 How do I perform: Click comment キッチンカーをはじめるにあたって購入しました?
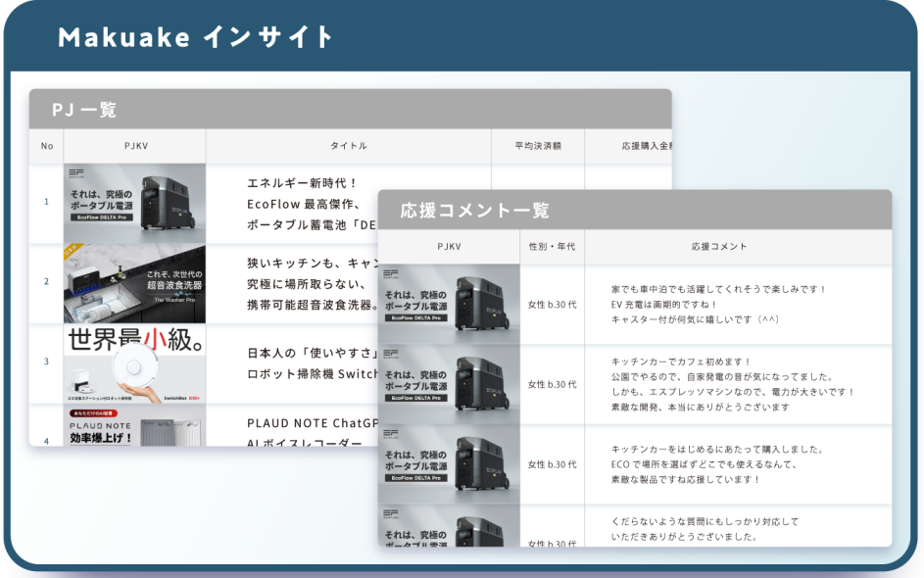pyautogui.click(x=717, y=449)
